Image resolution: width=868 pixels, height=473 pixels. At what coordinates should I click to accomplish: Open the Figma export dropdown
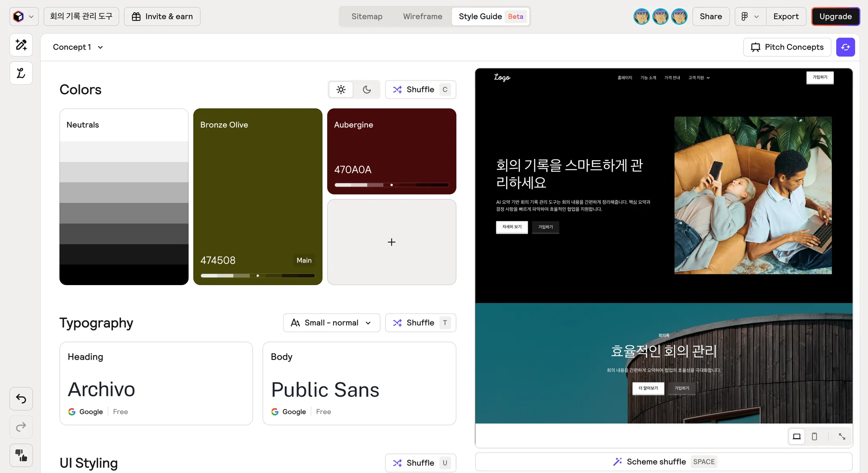[749, 17]
